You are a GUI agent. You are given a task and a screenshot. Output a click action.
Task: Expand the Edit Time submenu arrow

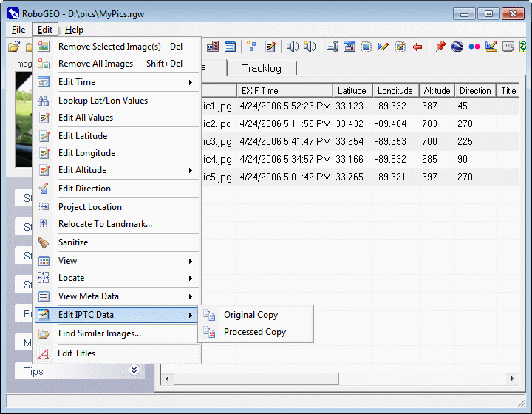point(191,82)
